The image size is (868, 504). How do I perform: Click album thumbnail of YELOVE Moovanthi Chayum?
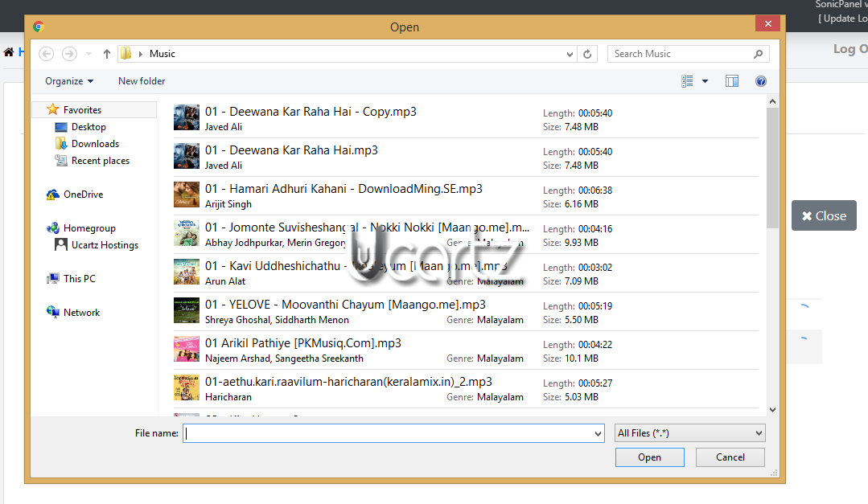[x=187, y=310]
